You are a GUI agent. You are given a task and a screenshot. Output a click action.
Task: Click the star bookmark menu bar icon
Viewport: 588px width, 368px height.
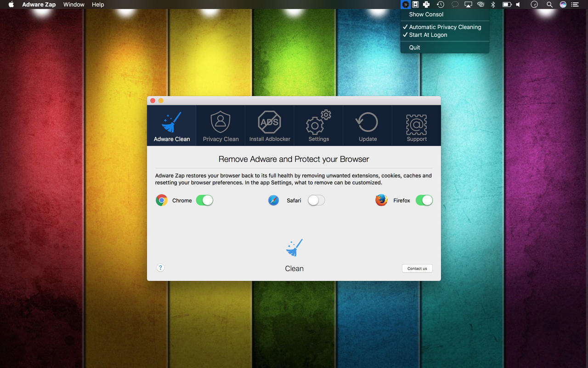pos(415,5)
